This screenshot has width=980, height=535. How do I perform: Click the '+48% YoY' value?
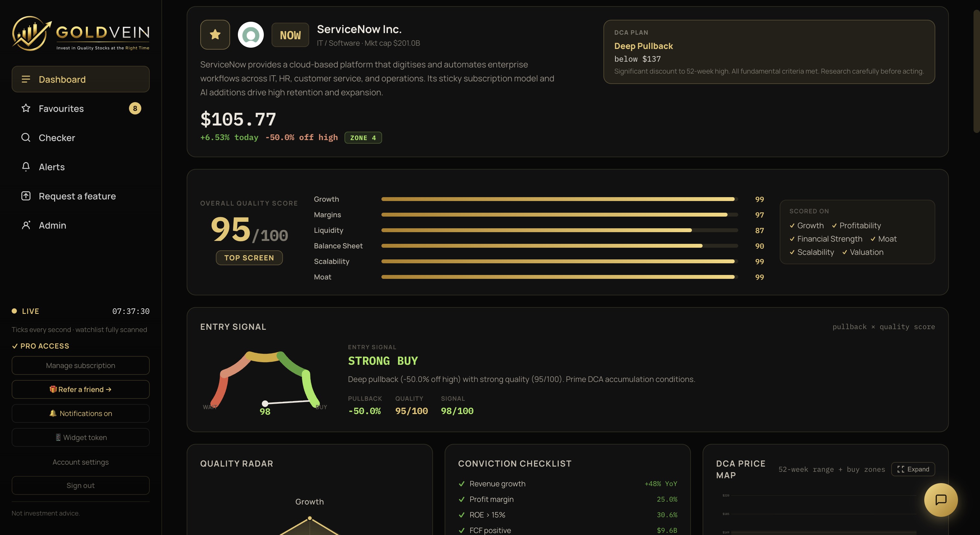click(x=661, y=484)
